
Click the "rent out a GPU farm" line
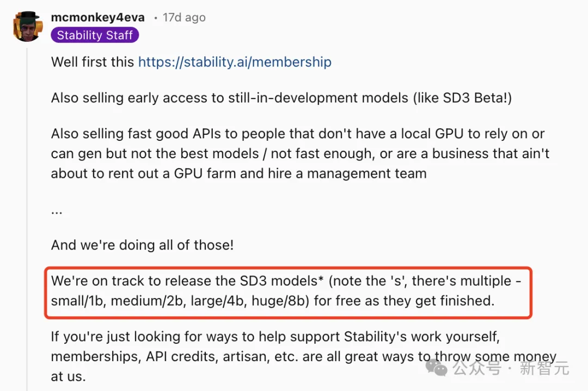pos(238,173)
